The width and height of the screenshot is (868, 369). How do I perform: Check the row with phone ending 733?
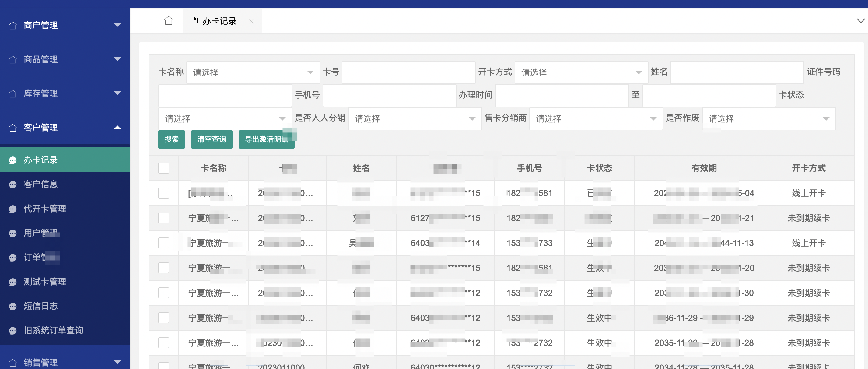coord(164,243)
